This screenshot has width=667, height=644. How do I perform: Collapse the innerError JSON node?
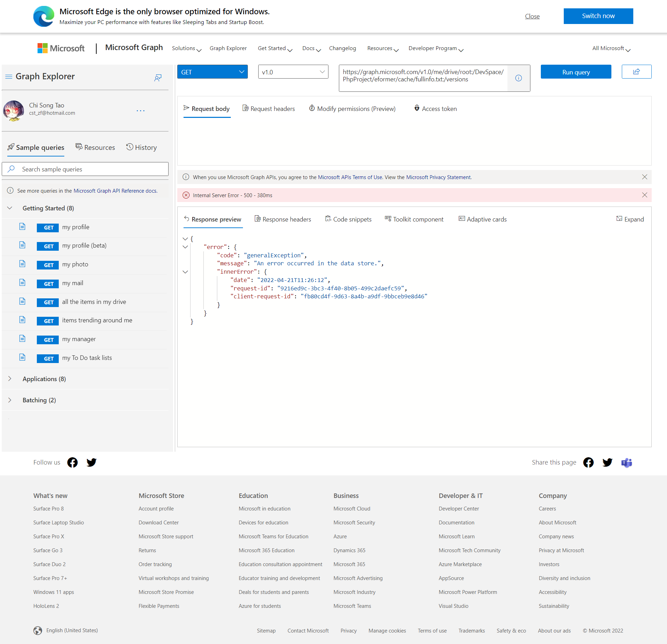pos(185,272)
